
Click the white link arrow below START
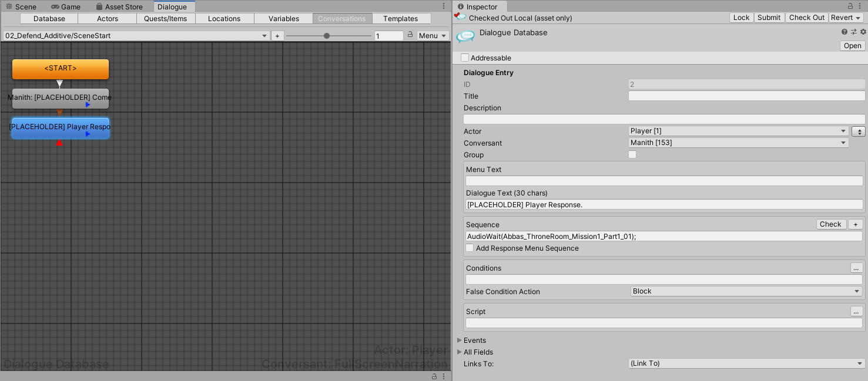(x=59, y=84)
